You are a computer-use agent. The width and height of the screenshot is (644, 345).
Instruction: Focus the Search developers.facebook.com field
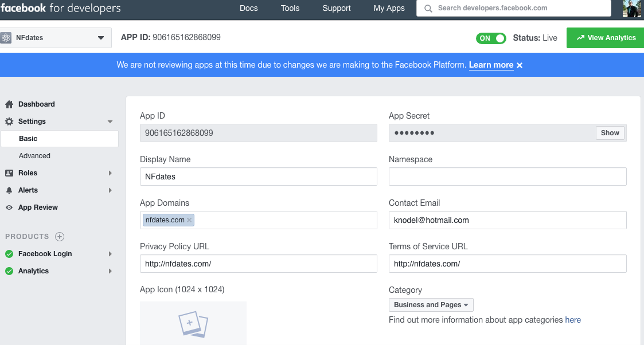(513, 8)
